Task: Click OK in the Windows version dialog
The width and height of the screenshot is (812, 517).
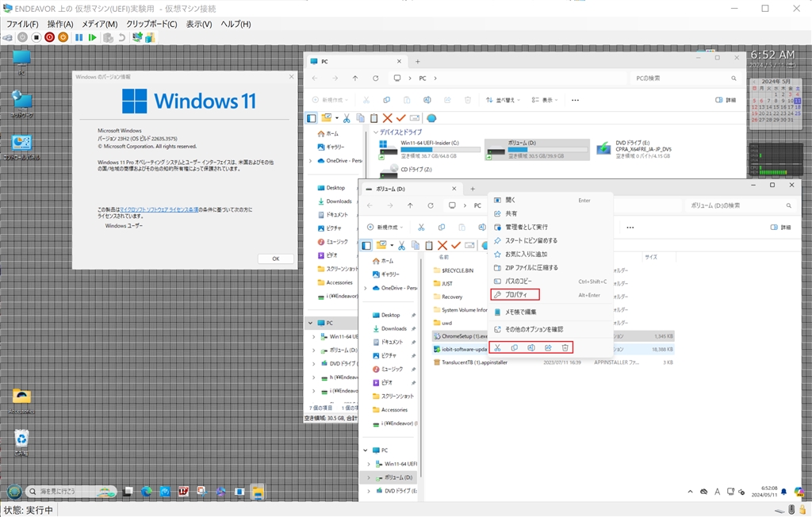Action: click(275, 258)
